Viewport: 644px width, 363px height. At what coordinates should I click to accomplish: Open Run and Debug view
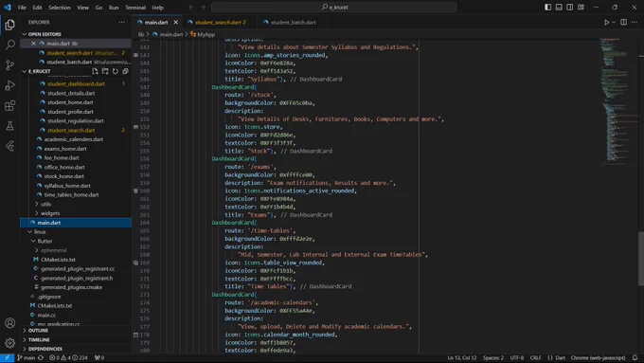9,85
